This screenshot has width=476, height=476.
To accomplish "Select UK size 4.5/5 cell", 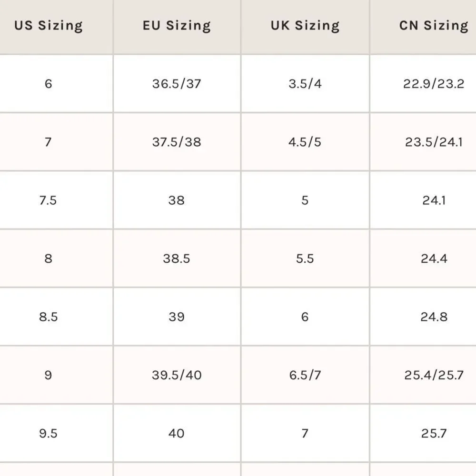I will coord(305,142).
